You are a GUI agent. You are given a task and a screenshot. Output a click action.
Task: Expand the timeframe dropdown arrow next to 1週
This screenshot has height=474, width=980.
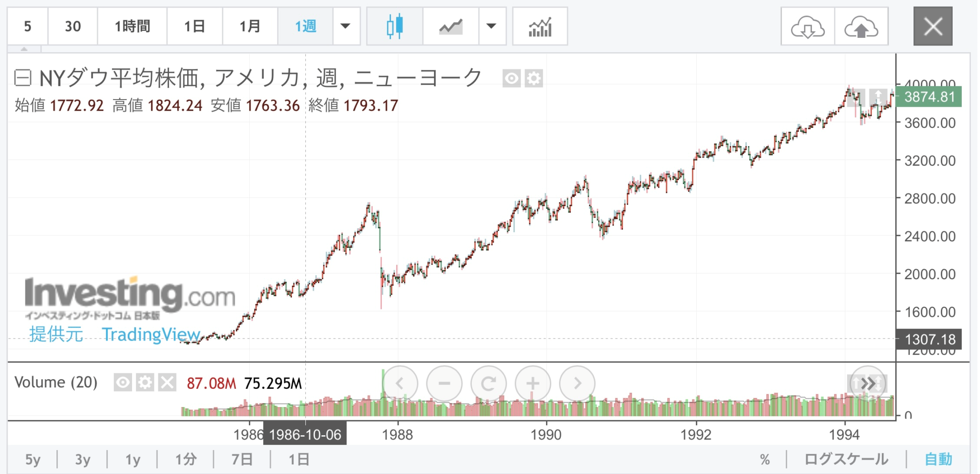click(345, 26)
